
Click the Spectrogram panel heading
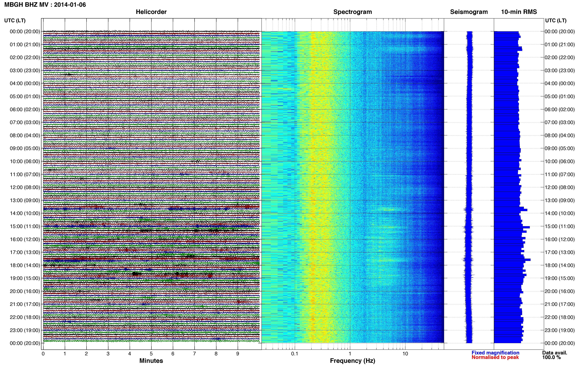352,12
